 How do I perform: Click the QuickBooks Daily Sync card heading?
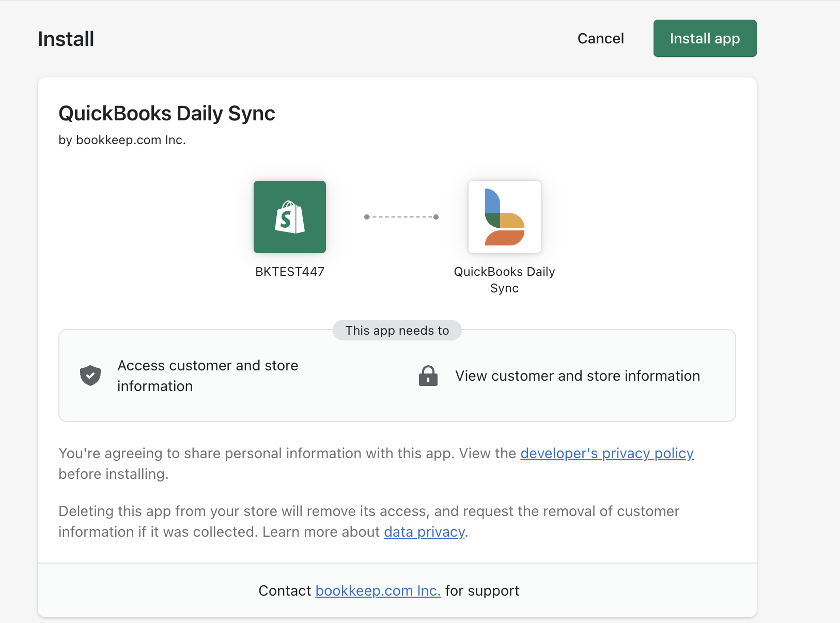tap(167, 114)
